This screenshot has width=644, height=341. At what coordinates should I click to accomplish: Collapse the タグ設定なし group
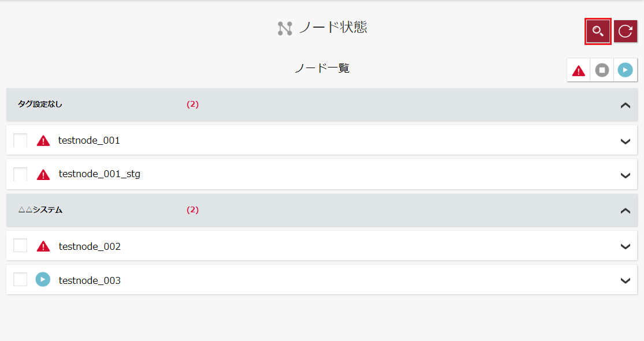[625, 106]
